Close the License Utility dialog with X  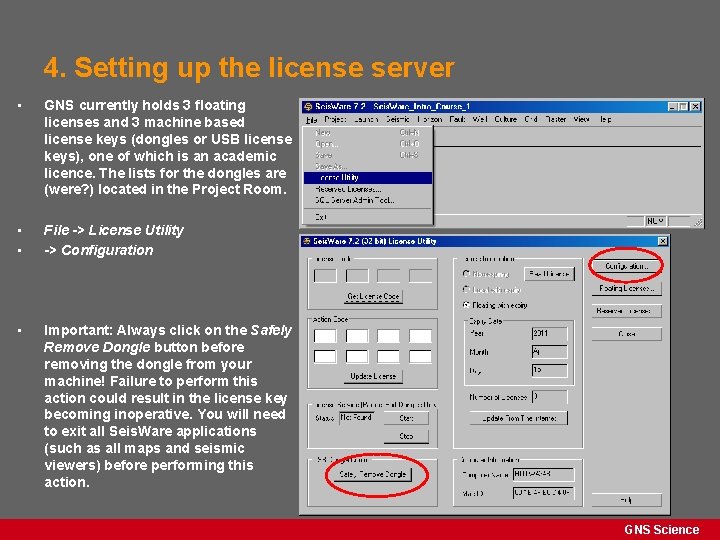tap(663, 241)
